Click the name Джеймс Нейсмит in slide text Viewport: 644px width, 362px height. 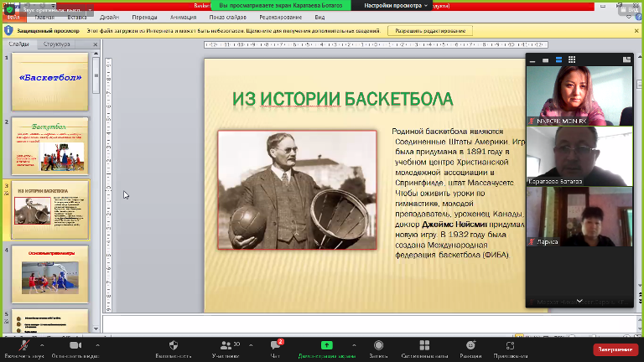click(454, 224)
